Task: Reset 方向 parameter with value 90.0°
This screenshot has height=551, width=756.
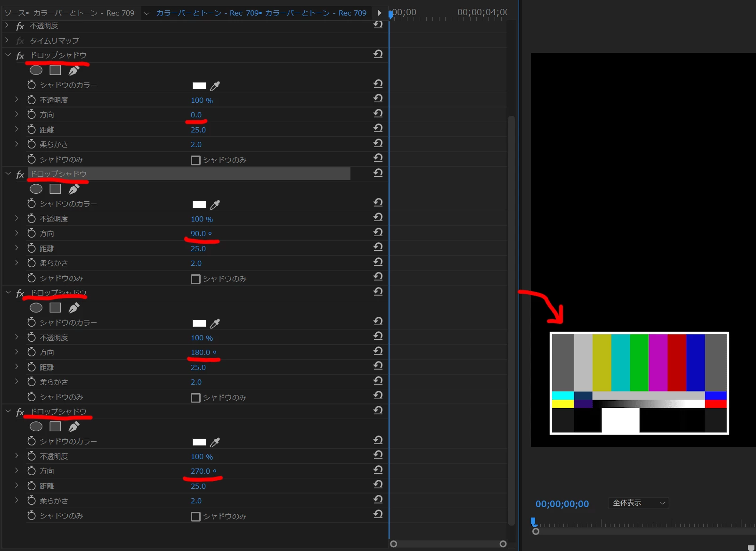Action: point(378,232)
